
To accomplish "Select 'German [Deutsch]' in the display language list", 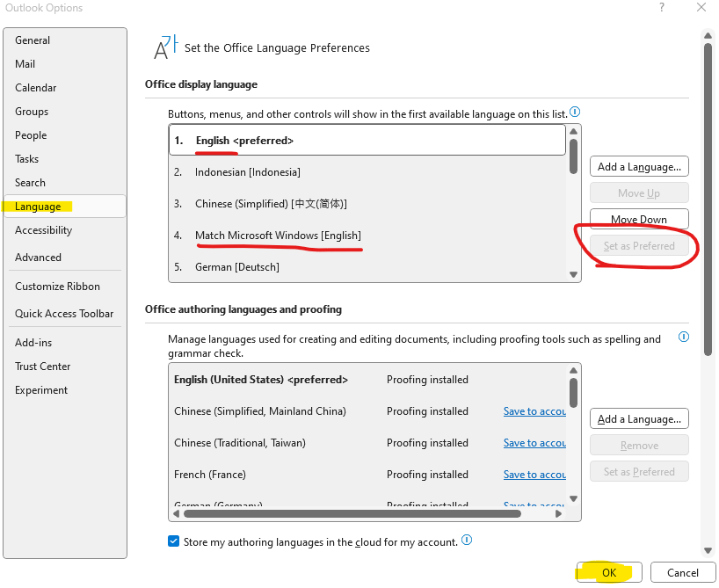I will tap(237, 266).
